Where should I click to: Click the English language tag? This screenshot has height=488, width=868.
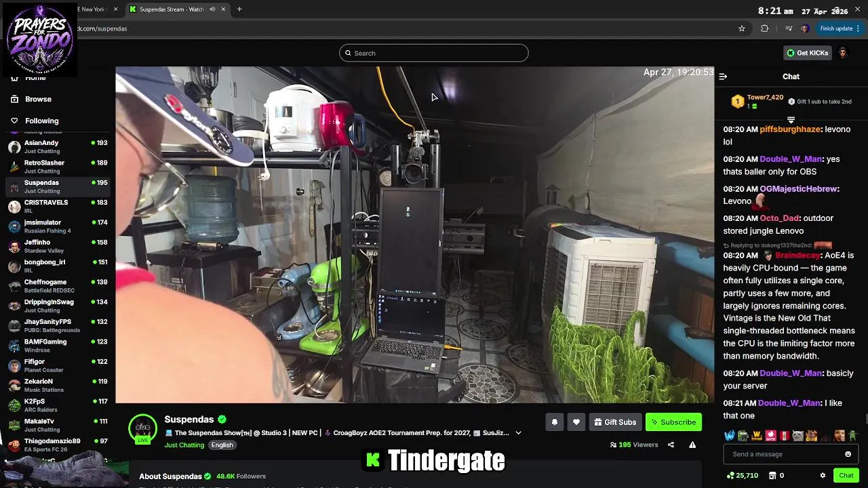[222, 445]
